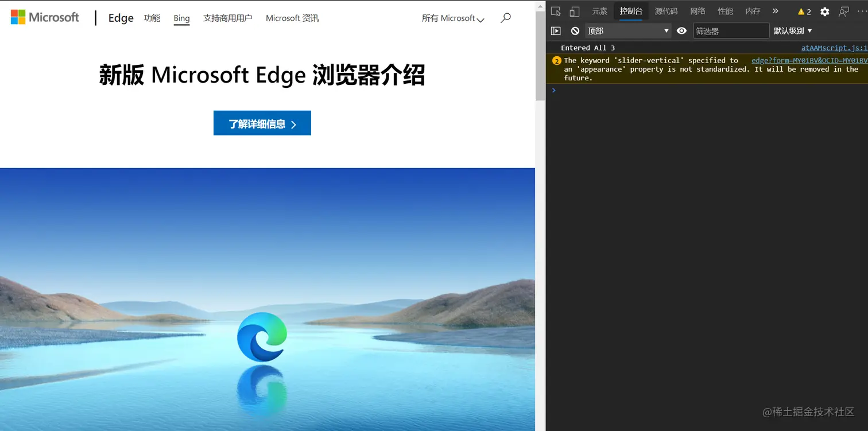Click the send feedback person icon

point(843,11)
